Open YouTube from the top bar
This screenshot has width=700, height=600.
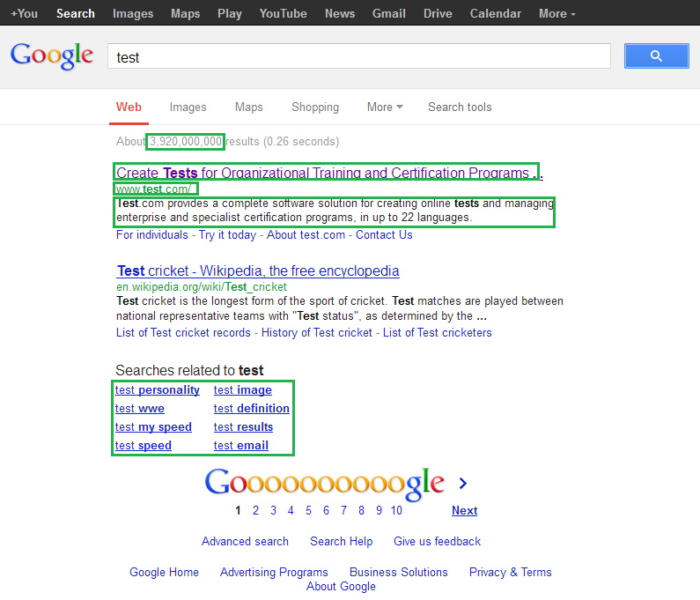tap(283, 14)
